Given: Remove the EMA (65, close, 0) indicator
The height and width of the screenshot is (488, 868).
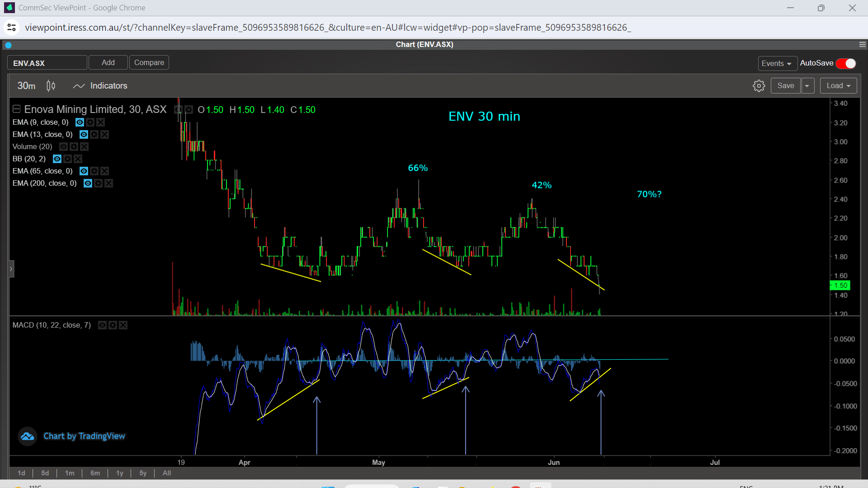Looking at the screenshot, I should 104,171.
